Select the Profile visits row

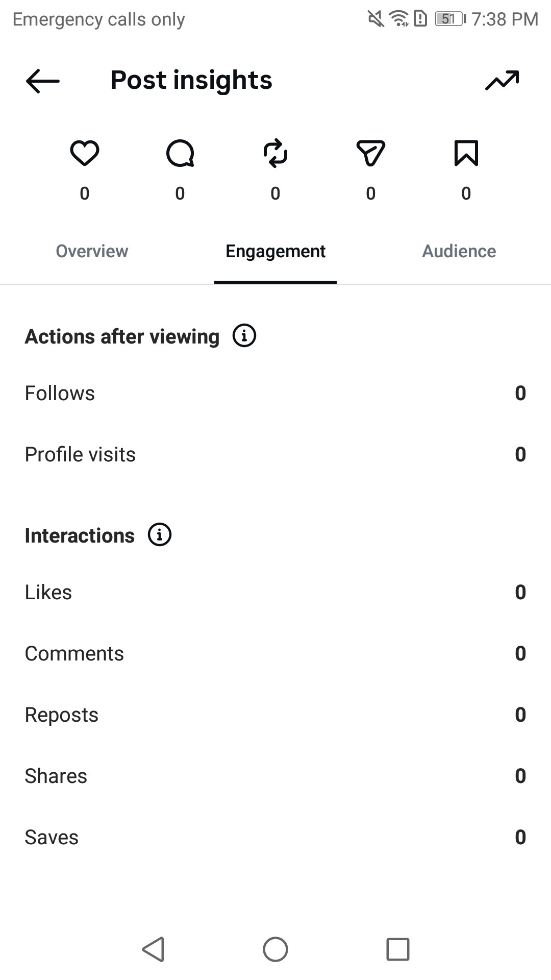(x=275, y=454)
